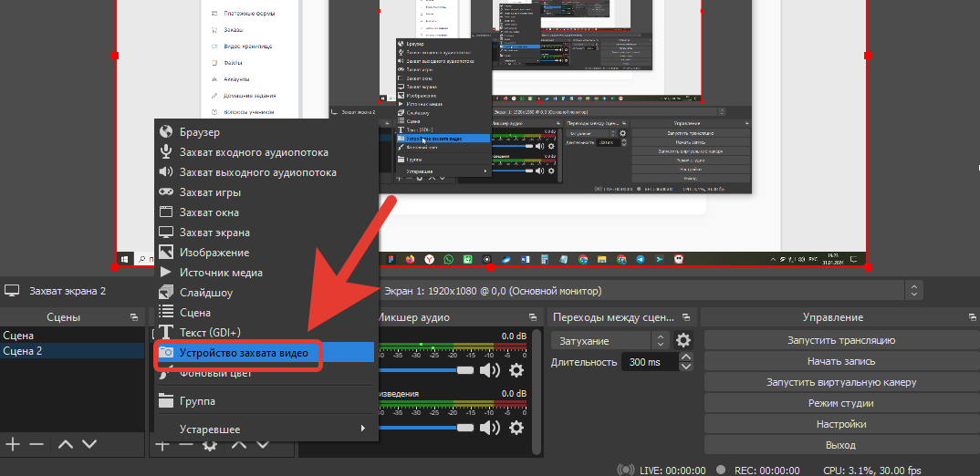The height and width of the screenshot is (476, 980).
Task: Open the Затухание transition dropdown
Action: tap(610, 340)
